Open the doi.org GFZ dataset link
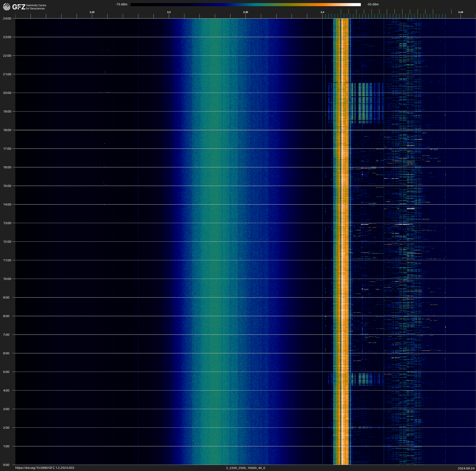The width and height of the screenshot is (476, 471). click(x=45, y=468)
